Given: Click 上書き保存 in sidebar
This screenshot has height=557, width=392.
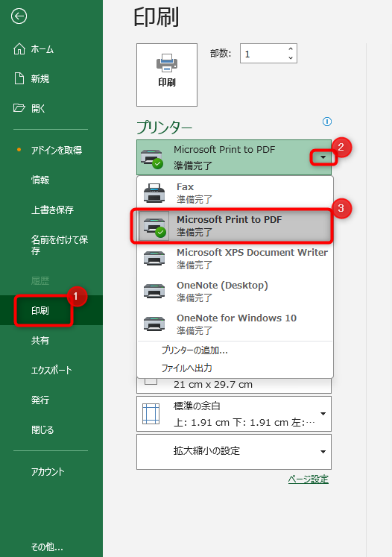Looking at the screenshot, I should [52, 210].
